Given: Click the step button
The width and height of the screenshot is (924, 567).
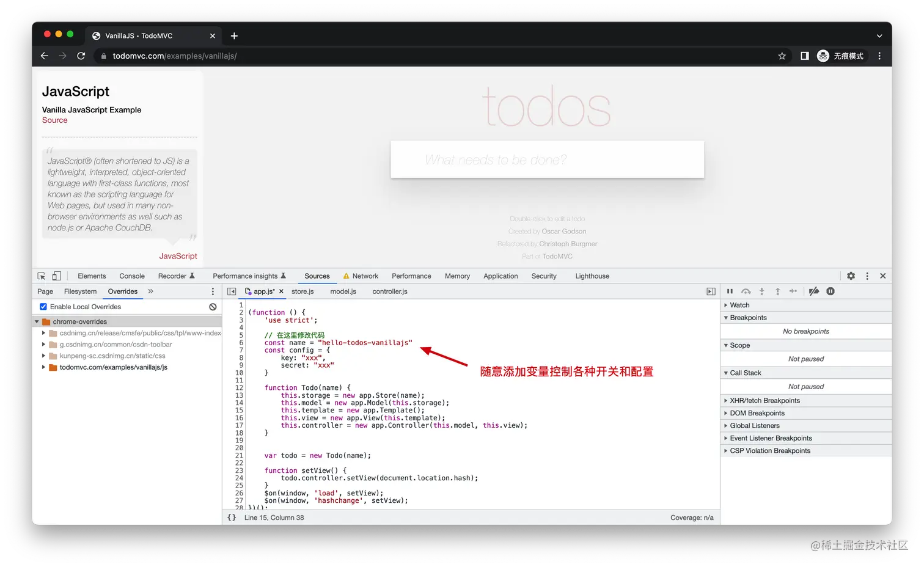Looking at the screenshot, I should (x=793, y=291).
